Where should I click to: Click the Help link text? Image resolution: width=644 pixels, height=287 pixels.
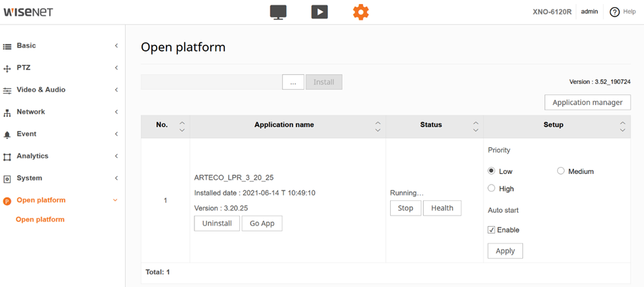(629, 12)
